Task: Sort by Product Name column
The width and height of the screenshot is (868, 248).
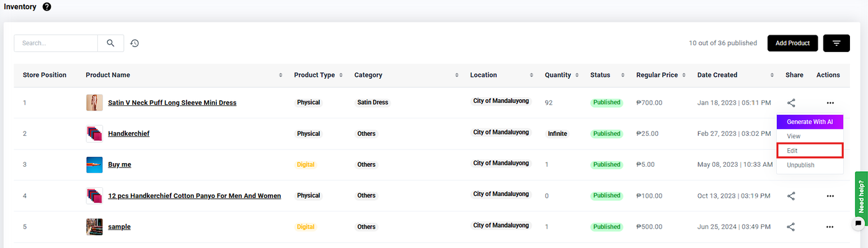Action: point(281,75)
